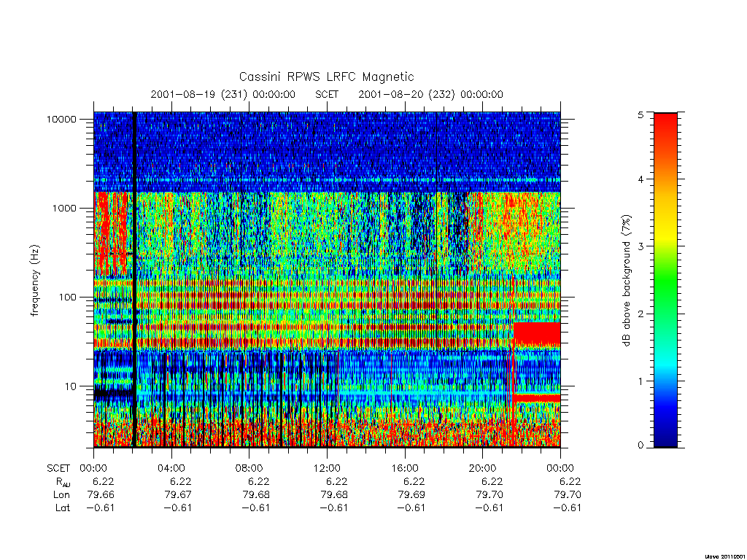Click the 'dB above background (7%)' colorbar title

coord(627,281)
